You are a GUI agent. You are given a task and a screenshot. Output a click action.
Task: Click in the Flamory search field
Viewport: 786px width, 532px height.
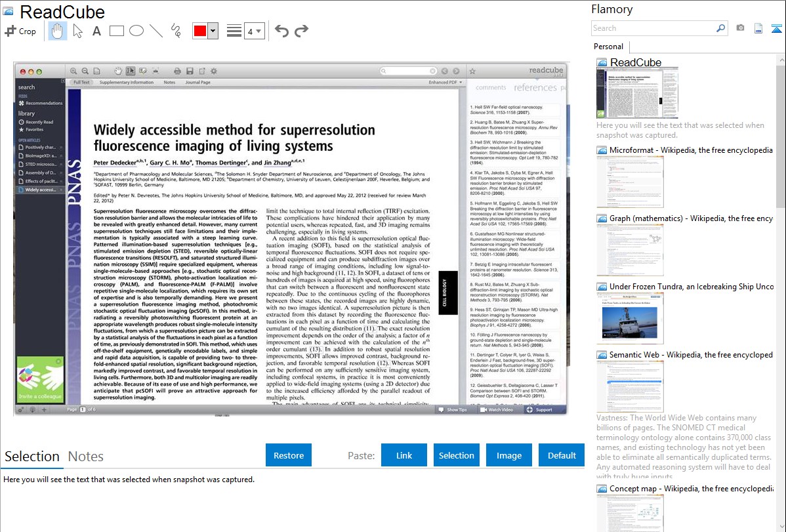point(653,28)
